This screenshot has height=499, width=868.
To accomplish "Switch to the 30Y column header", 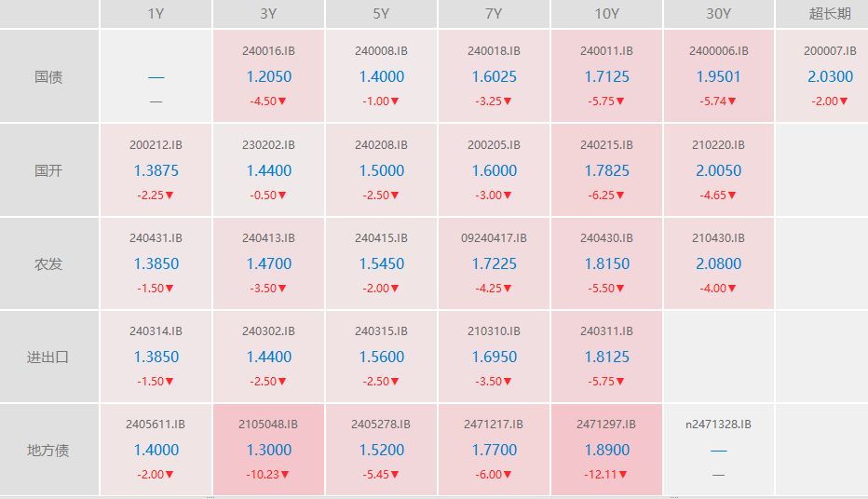I will (718, 14).
